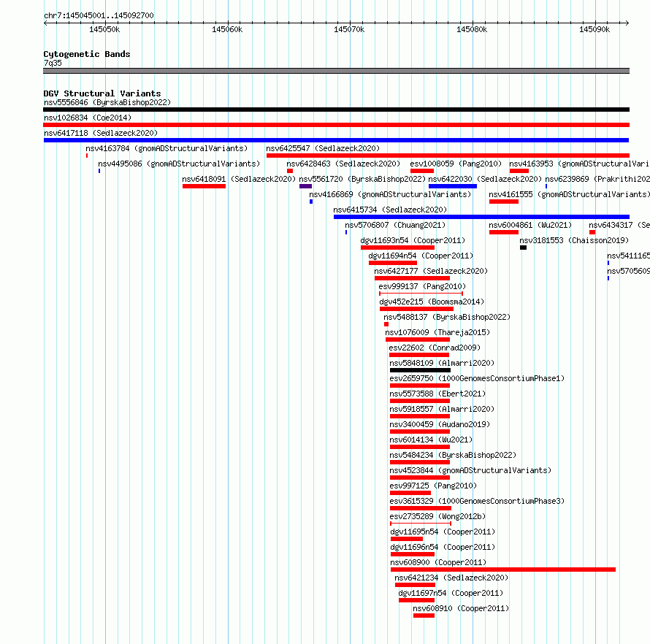
Task: Open nsv6425547 (Sedlazeck2020) label
Action: (323, 148)
